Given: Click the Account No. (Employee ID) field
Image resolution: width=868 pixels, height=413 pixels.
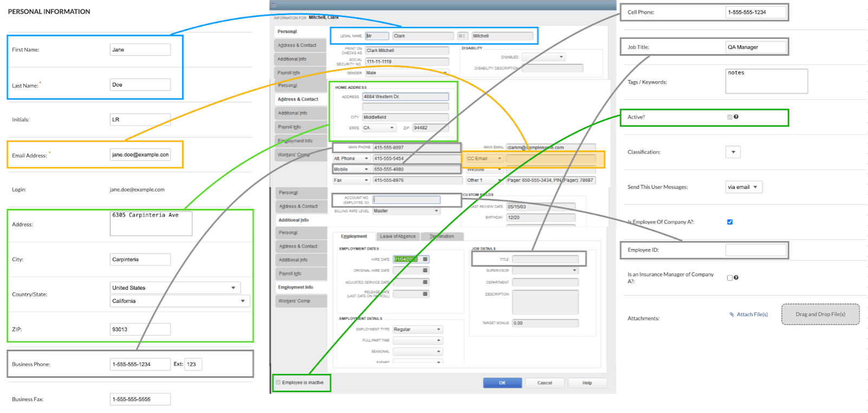Looking at the screenshot, I should click(x=406, y=200).
